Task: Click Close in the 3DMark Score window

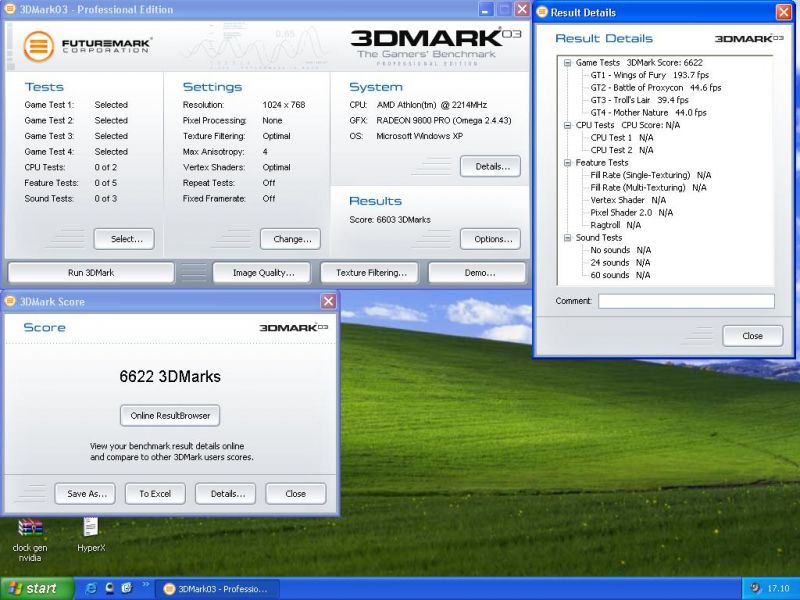Action: [x=296, y=493]
